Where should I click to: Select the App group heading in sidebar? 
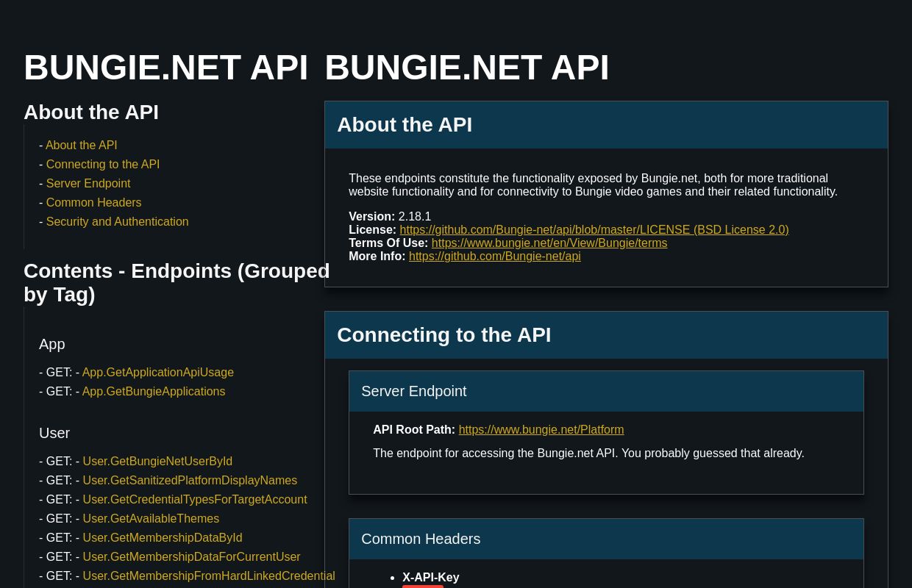(x=52, y=344)
